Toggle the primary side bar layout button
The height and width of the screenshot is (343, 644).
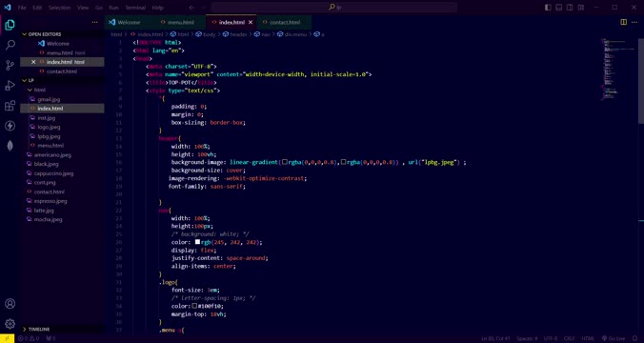pyautogui.click(x=548, y=8)
